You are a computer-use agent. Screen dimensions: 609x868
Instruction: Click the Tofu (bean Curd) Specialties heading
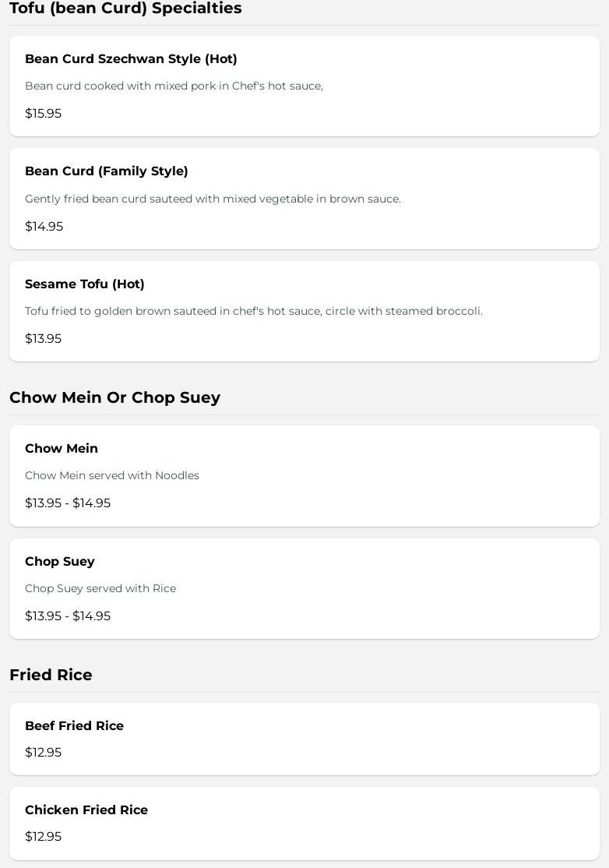(125, 9)
